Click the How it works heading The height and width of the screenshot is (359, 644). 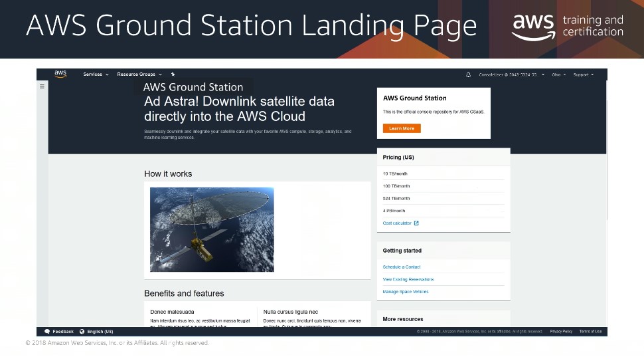click(168, 174)
